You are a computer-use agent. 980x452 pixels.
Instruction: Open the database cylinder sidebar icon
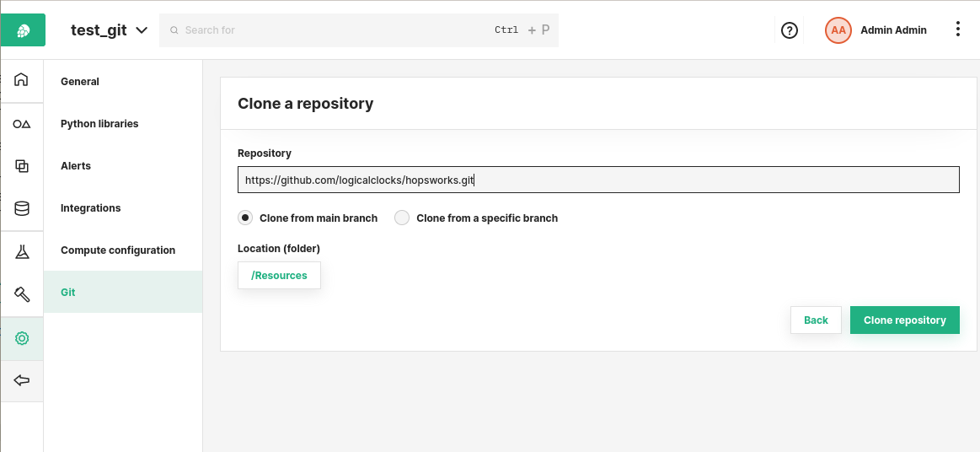click(x=22, y=208)
